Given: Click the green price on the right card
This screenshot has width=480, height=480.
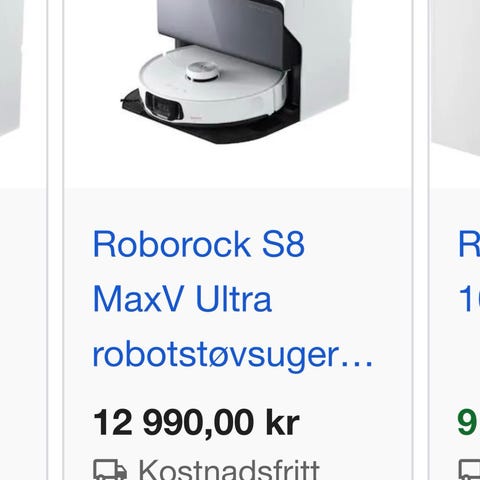Looking at the screenshot, I should click(x=469, y=423).
